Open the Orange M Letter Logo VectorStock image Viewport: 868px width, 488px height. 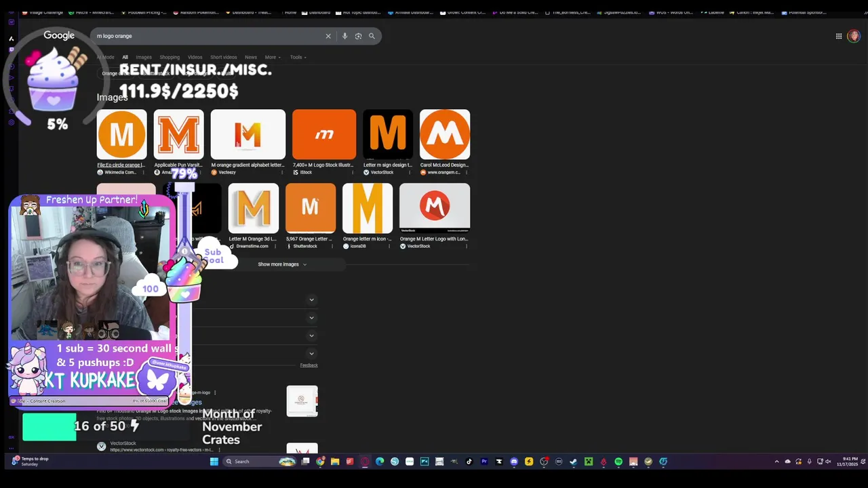434,208
